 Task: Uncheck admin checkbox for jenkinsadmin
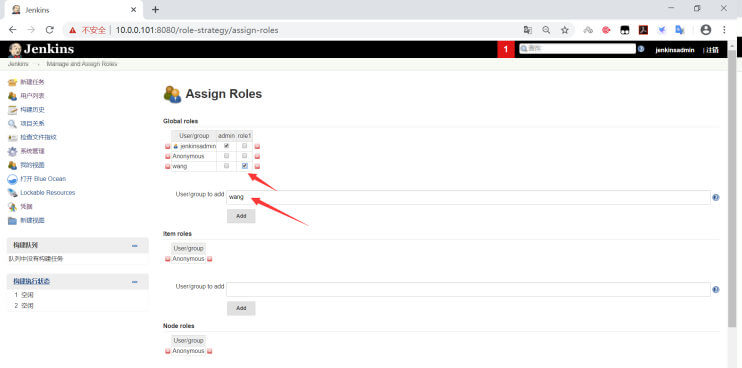click(x=226, y=146)
